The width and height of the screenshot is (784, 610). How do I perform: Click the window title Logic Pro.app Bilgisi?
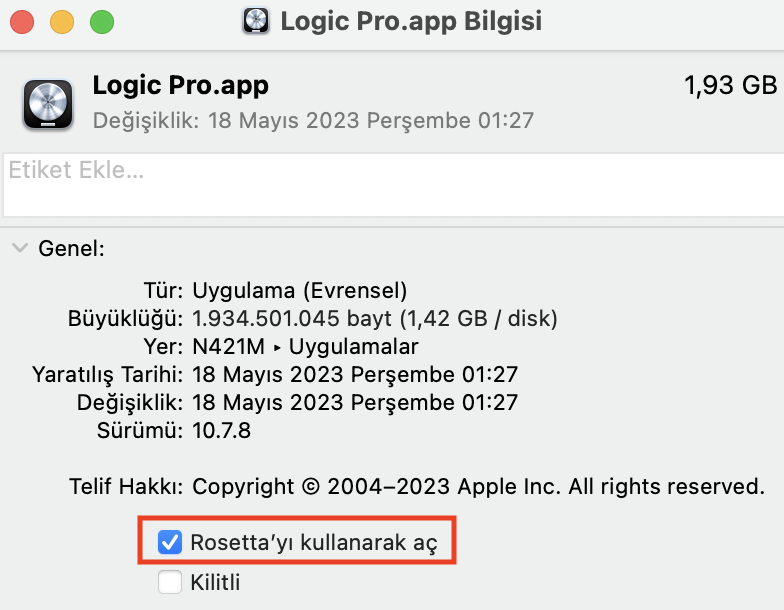(411, 21)
